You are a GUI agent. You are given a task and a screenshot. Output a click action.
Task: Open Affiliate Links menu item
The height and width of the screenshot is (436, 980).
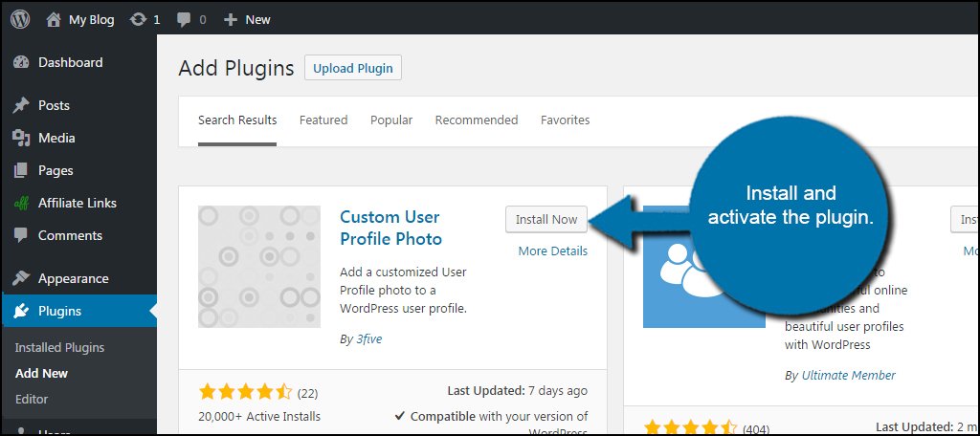click(78, 203)
